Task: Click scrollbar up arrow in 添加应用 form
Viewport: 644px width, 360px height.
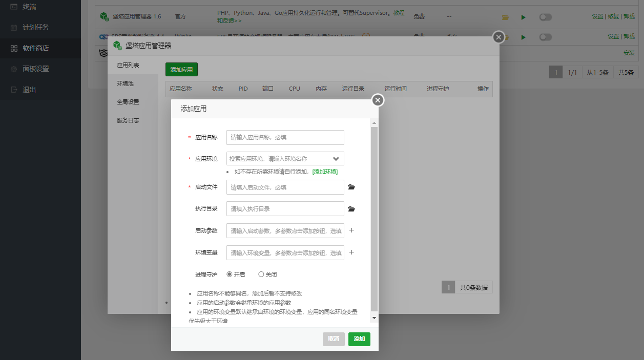Action: click(374, 123)
